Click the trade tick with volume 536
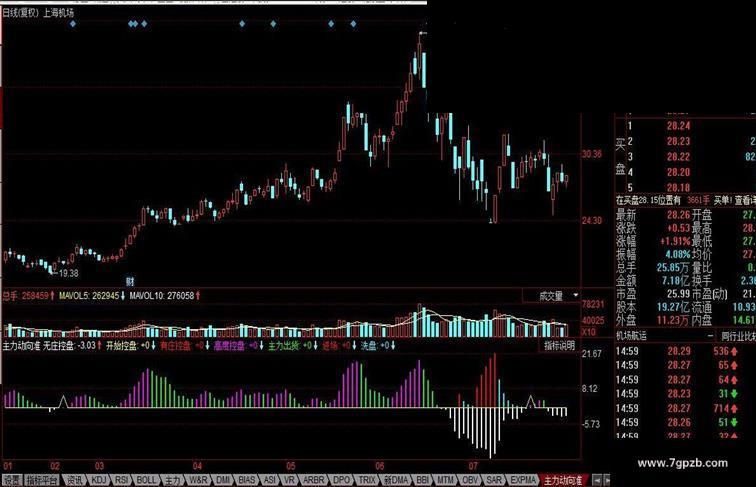This screenshot has width=756, height=487. (x=721, y=352)
